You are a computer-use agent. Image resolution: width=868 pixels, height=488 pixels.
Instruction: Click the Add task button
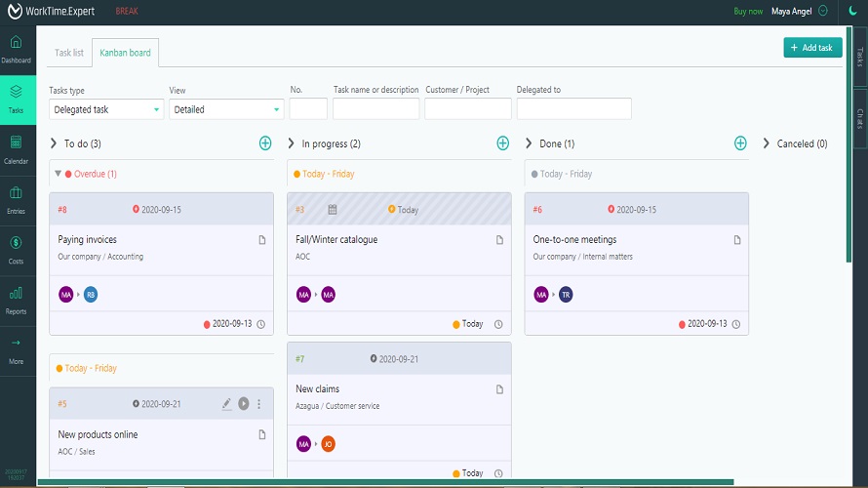click(x=812, y=48)
